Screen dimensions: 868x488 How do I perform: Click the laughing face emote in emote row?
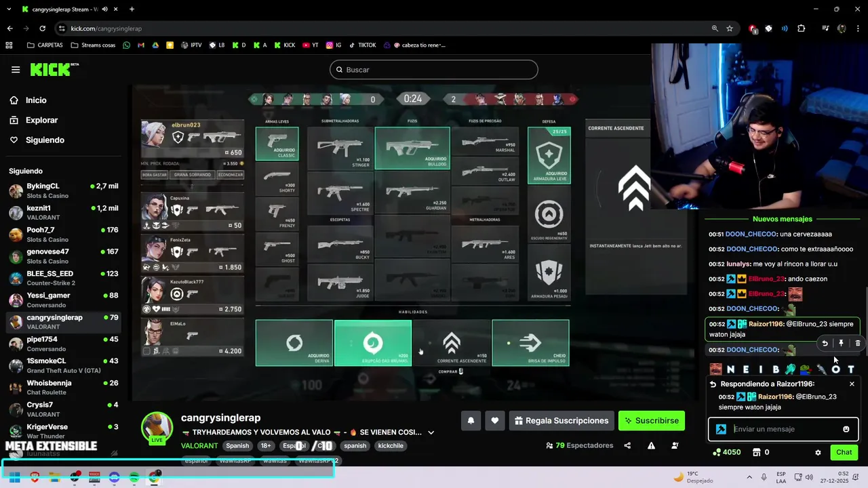[x=715, y=369]
